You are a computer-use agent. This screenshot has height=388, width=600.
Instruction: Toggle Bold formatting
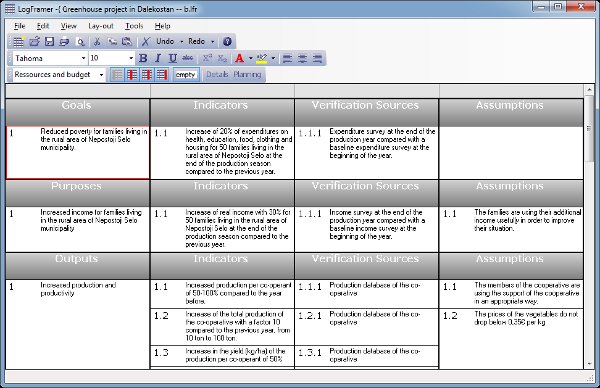pyautogui.click(x=143, y=58)
